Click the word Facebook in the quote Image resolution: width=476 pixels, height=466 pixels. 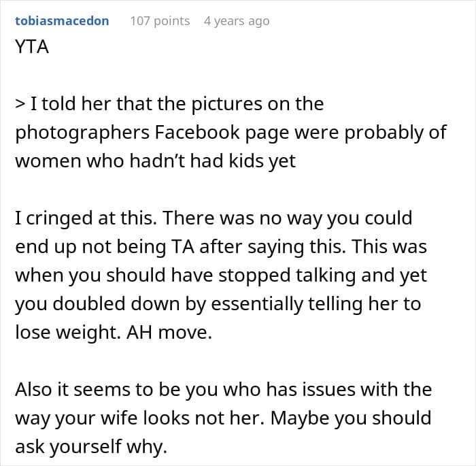click(197, 133)
